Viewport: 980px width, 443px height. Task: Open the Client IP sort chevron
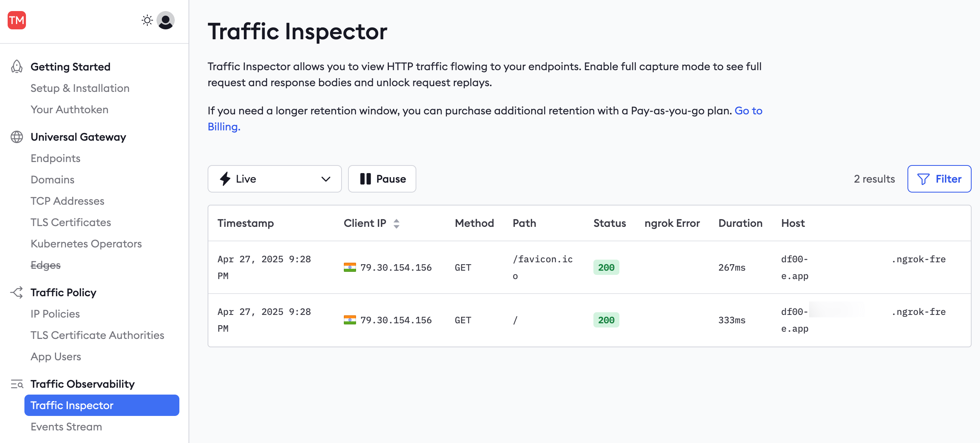tap(397, 224)
